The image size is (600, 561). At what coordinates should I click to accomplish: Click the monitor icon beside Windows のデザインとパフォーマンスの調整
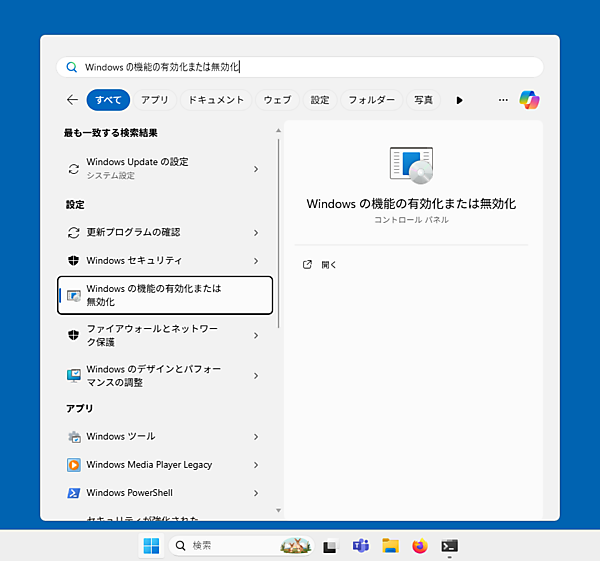pyautogui.click(x=74, y=376)
